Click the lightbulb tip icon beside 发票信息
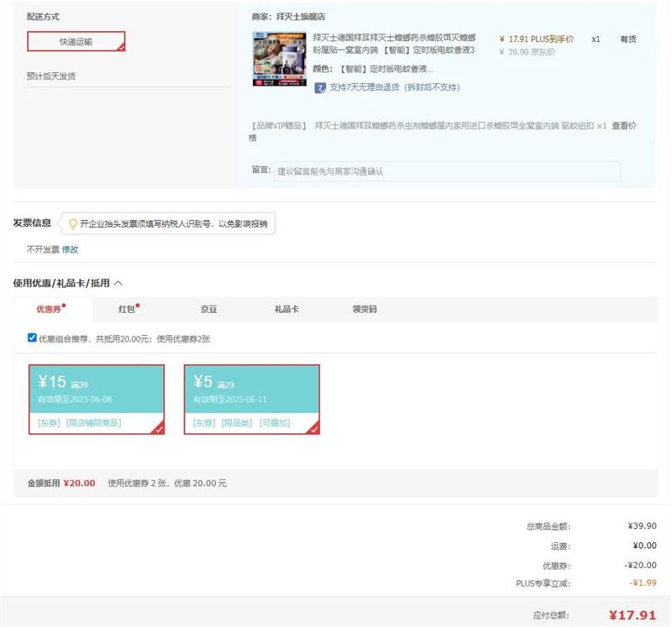 73,224
